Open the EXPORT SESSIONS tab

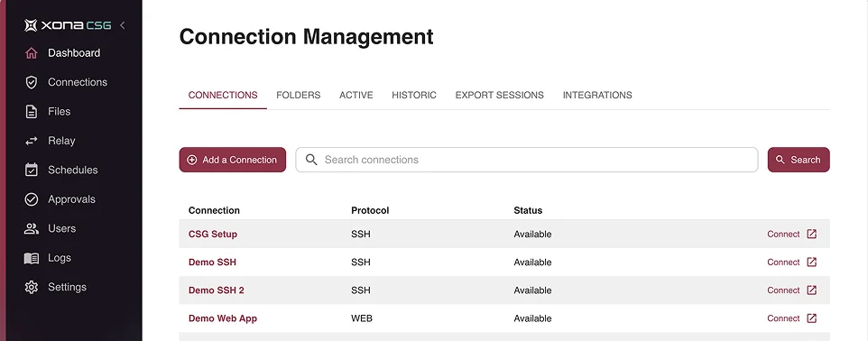click(x=499, y=96)
